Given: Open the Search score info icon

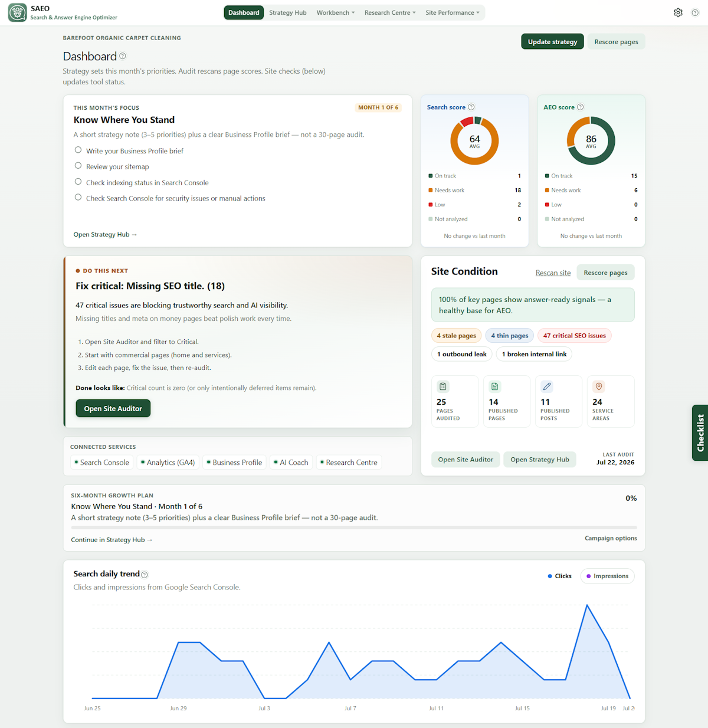Looking at the screenshot, I should [471, 107].
